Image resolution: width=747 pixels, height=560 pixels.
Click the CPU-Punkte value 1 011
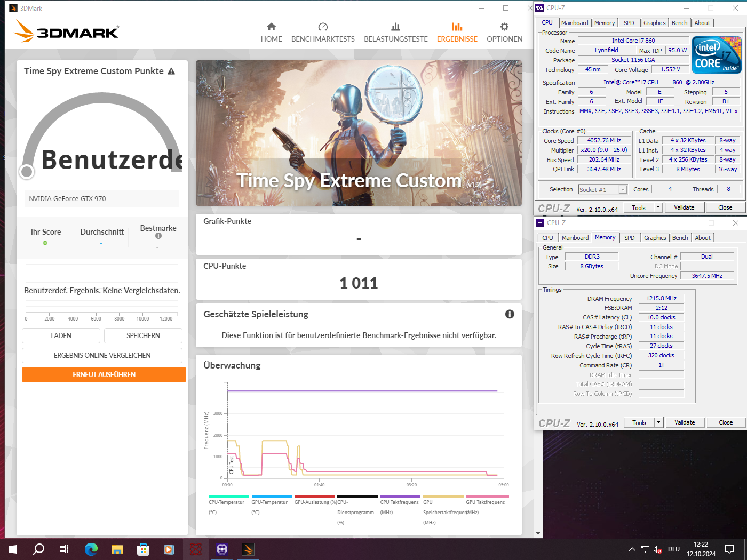tap(359, 283)
